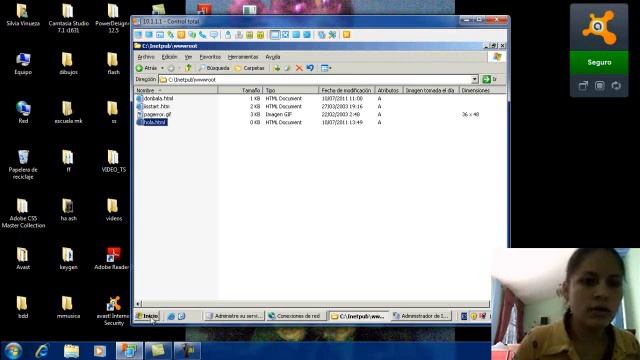The height and width of the screenshot is (360, 640).
Task: Open the Edición menu
Action: [169, 57]
